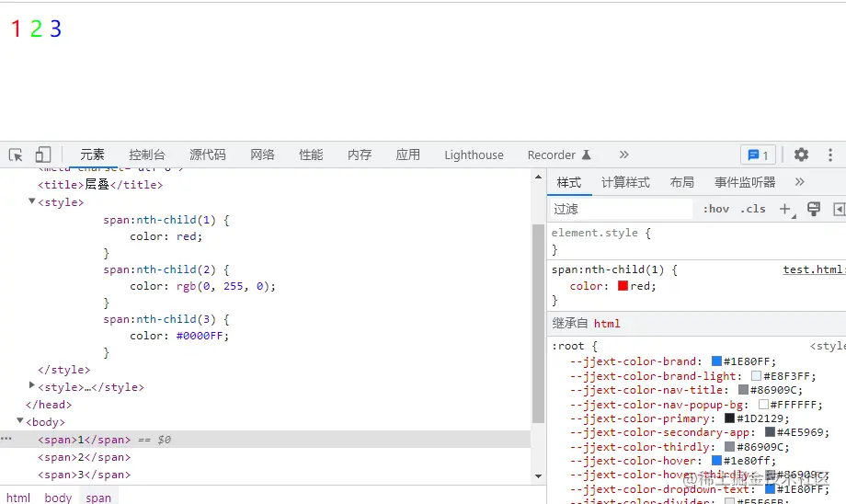The width and height of the screenshot is (846, 504).
Task: Click the rgb(0, 255, 0) value text
Action: [223, 286]
